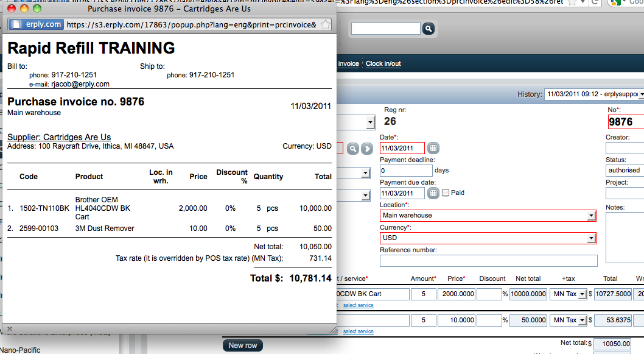Click the Payment due date field
This screenshot has height=354, width=644.
tap(402, 193)
